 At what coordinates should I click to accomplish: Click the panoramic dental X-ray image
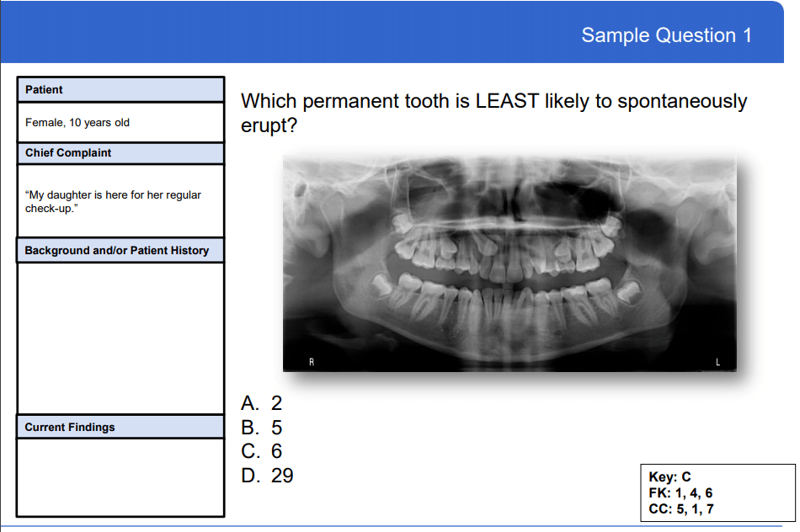coord(509,263)
